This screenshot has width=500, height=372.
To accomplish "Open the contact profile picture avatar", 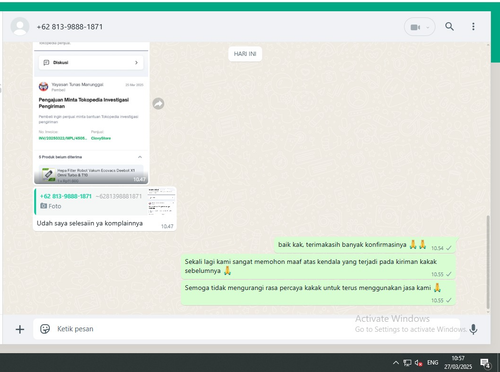I will coord(20,26).
